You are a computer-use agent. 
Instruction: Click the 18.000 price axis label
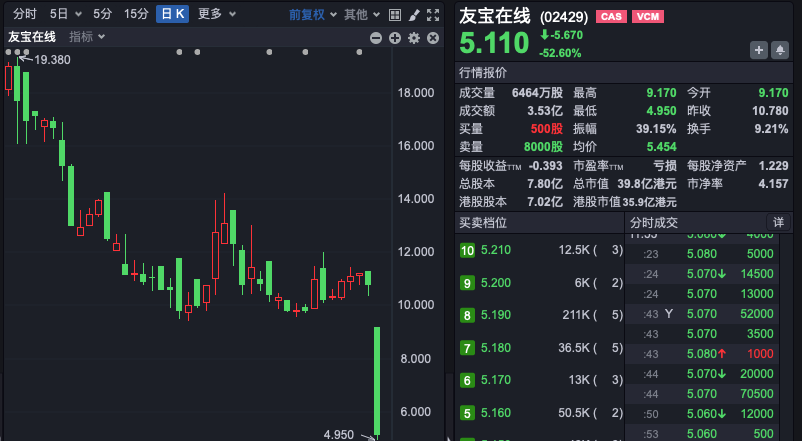(x=416, y=93)
